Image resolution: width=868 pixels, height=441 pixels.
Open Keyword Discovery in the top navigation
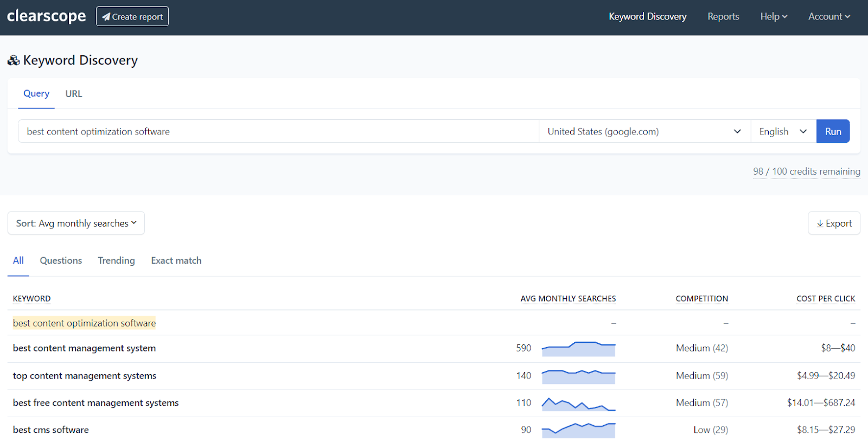click(x=648, y=16)
